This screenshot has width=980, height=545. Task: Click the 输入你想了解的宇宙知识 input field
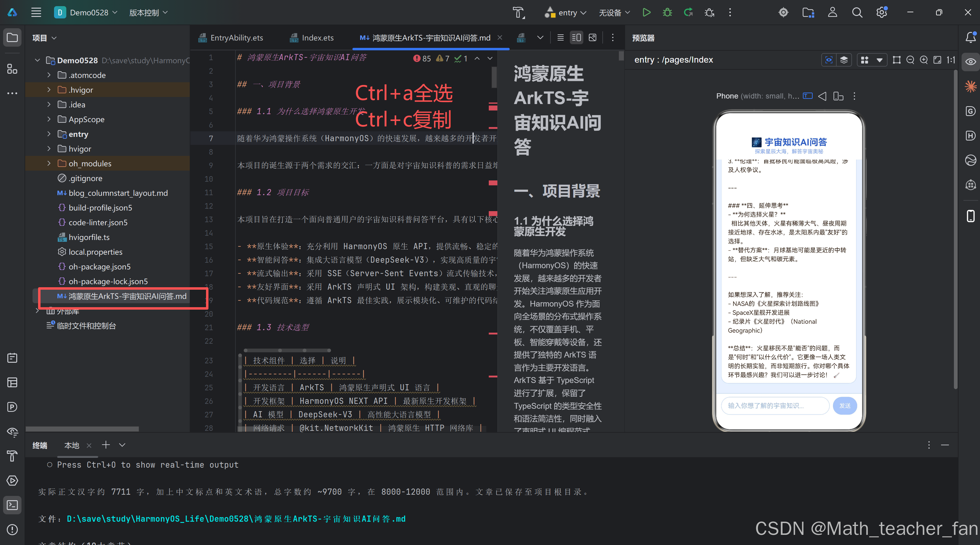[x=775, y=405]
